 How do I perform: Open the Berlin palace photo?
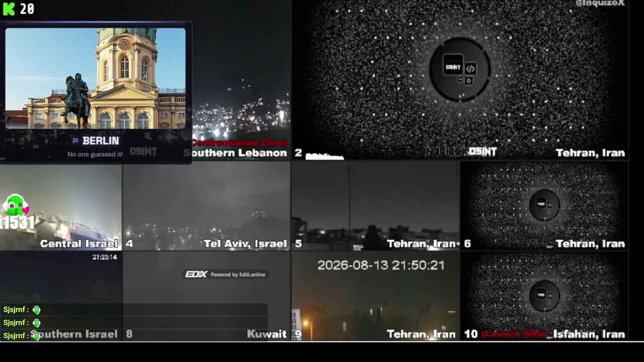point(96,78)
